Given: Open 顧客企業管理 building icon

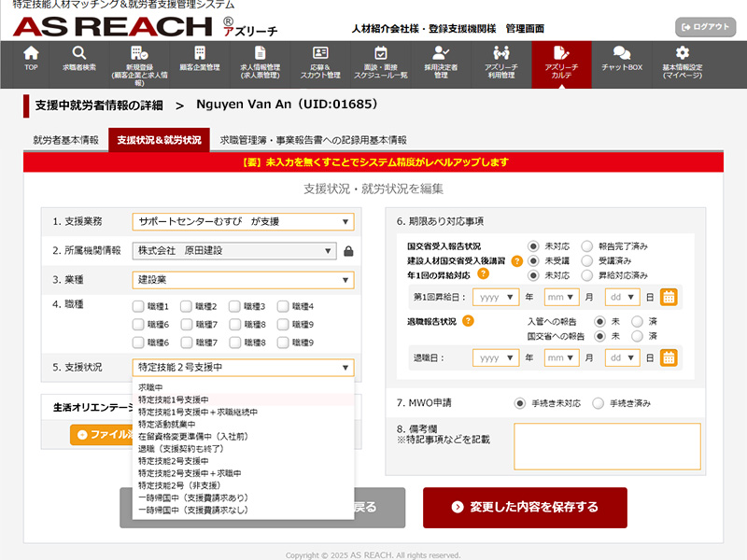Looking at the screenshot, I should tap(200, 52).
